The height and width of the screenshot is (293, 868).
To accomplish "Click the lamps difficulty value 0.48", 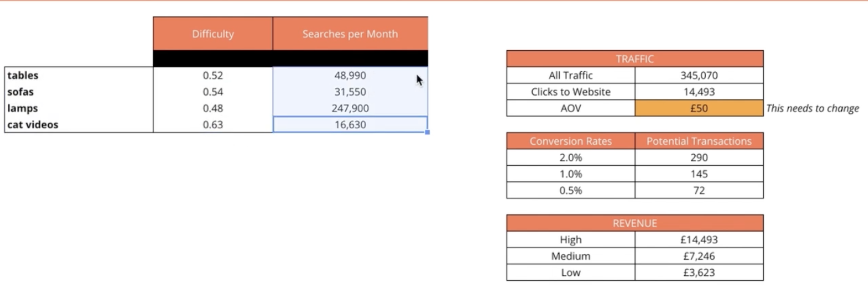I will click(213, 108).
